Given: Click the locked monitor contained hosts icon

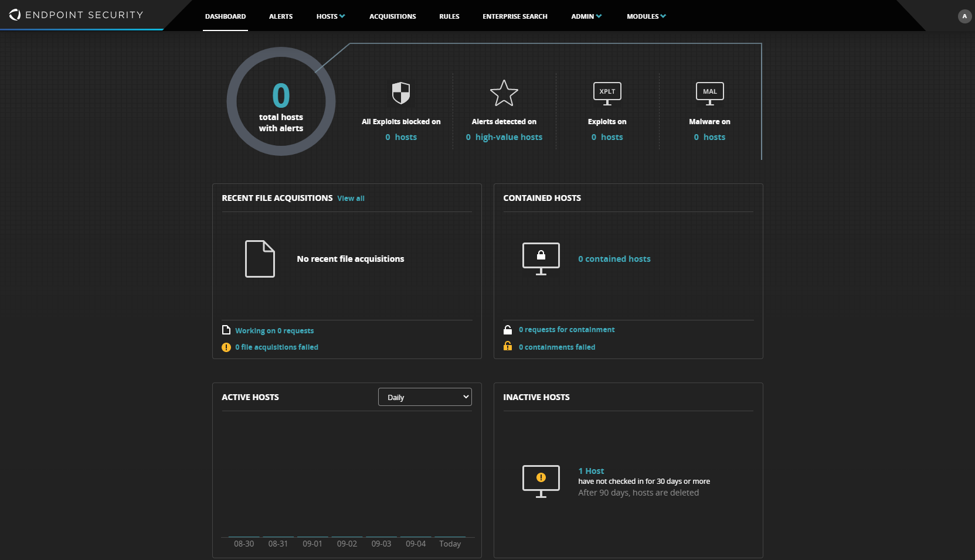Looking at the screenshot, I should pyautogui.click(x=541, y=258).
